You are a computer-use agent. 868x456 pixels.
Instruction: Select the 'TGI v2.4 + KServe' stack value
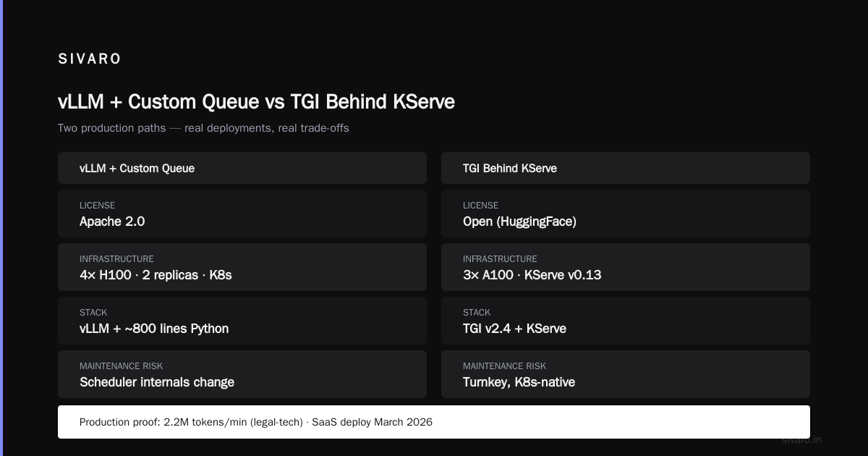514,329
